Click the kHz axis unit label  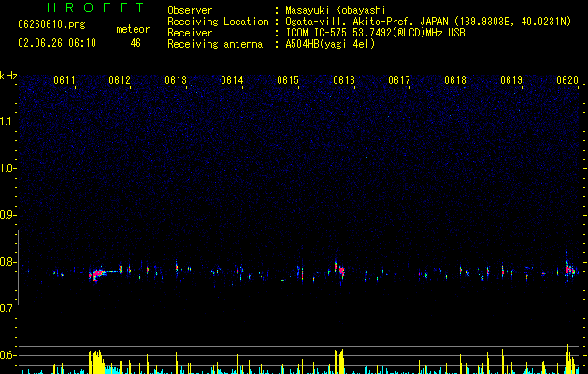coord(8,76)
